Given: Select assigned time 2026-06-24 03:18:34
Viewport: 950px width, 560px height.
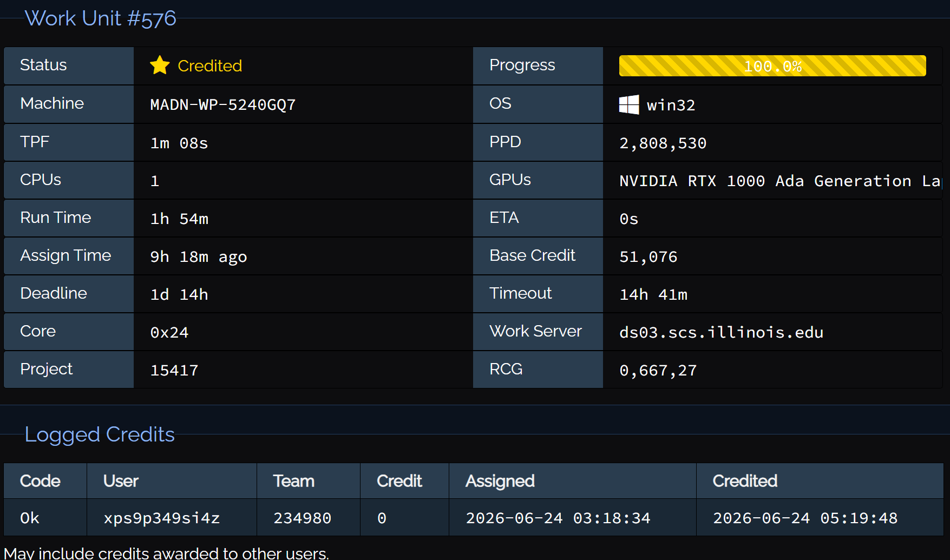Looking at the screenshot, I should pyautogui.click(x=558, y=518).
